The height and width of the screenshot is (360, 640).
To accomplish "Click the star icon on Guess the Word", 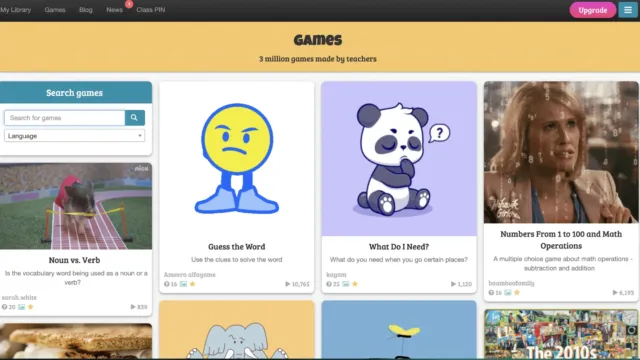I will [x=193, y=284].
